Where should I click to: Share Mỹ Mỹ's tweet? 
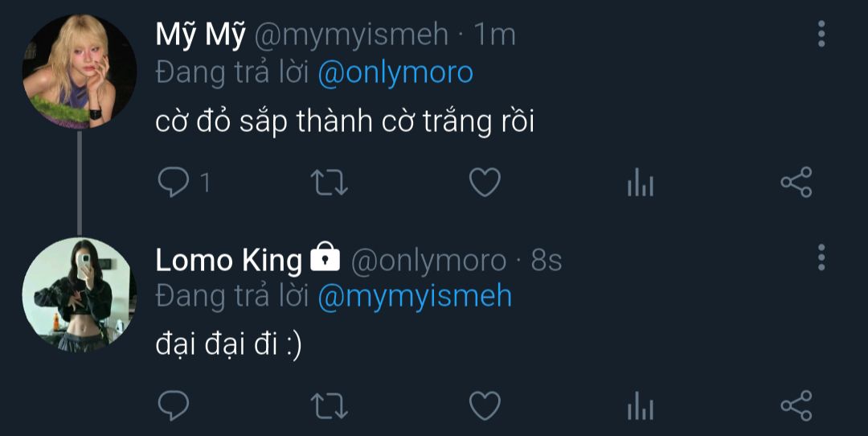796,183
